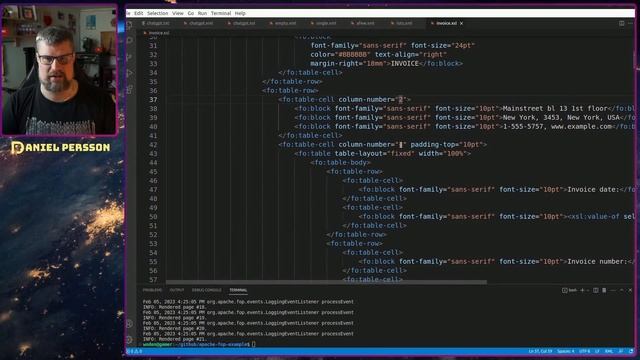Image resolution: width=640 pixels, height=360 pixels.
Task: Open the Explorer view in the activity bar
Action: [x=130, y=24]
